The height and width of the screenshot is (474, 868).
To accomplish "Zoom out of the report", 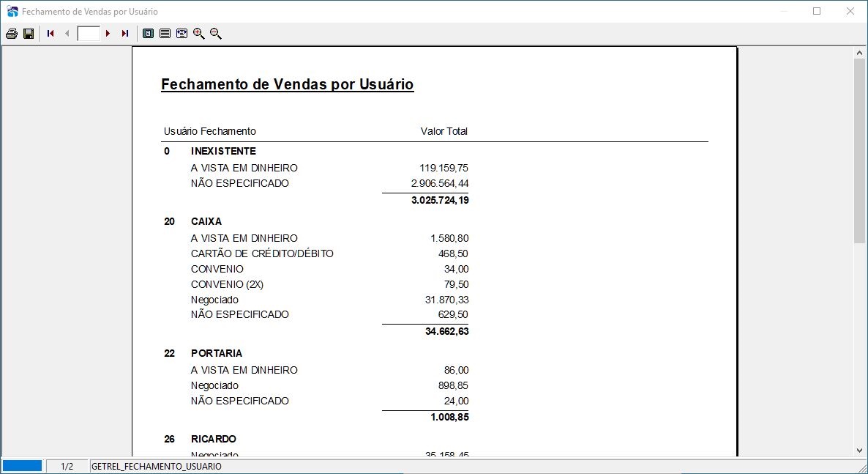I will click(216, 34).
